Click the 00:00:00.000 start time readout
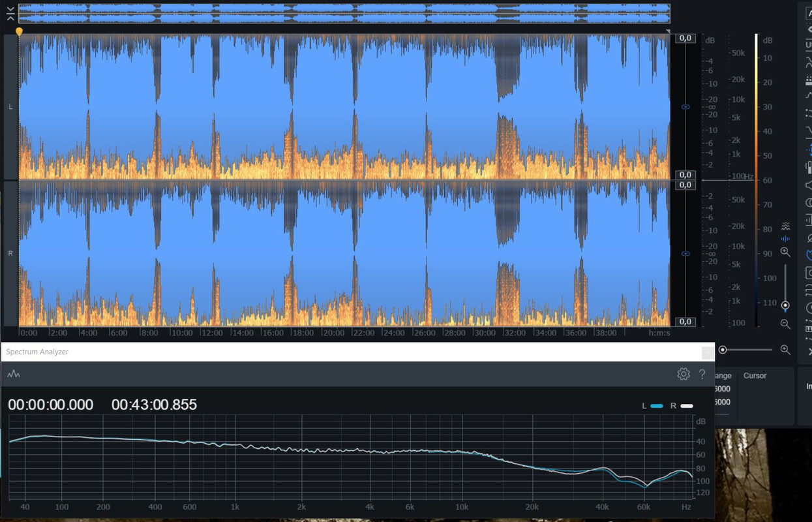 coord(51,405)
